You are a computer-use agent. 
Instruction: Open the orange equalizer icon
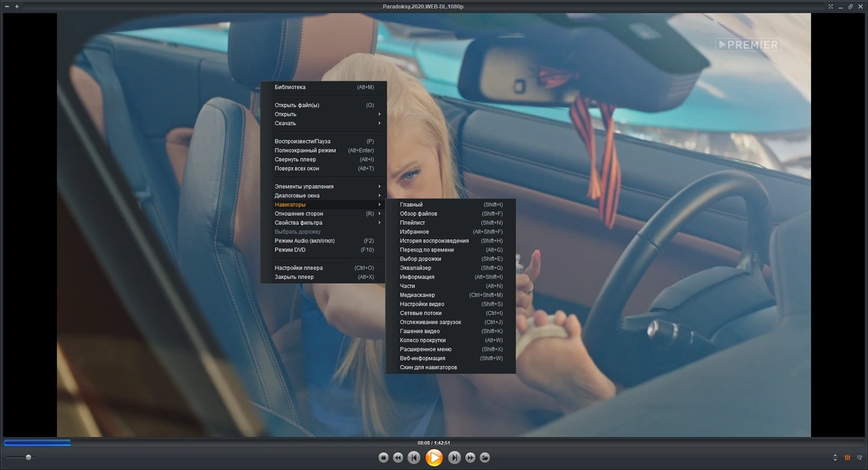pos(847,457)
